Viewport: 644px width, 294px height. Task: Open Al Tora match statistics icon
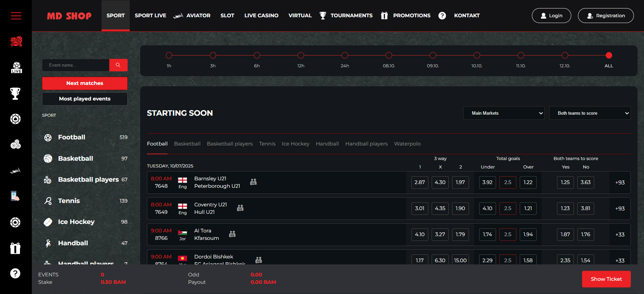(x=232, y=234)
